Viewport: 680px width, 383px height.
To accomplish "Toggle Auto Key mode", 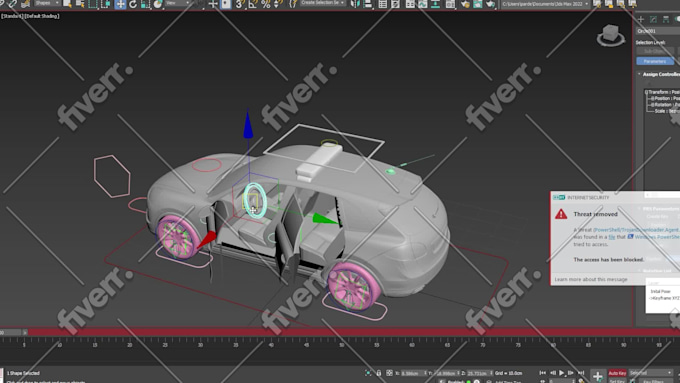I will pos(617,373).
